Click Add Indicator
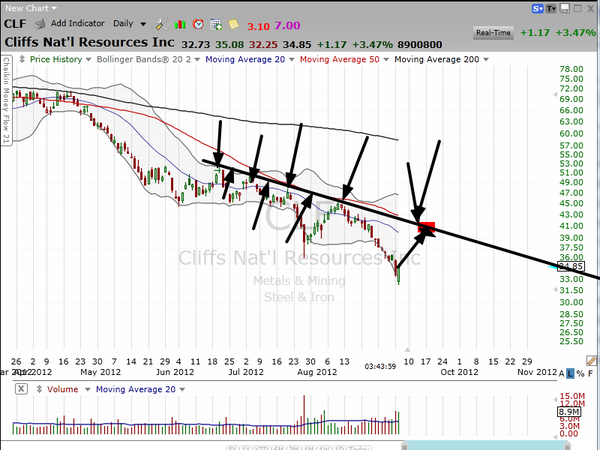 [78, 23]
